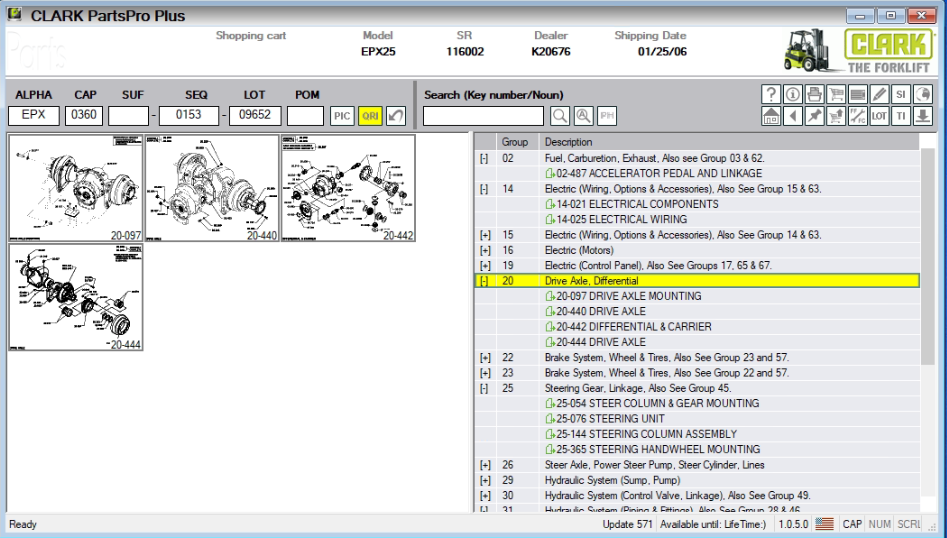947x538 pixels.
Task: Click the SI toolbar button
Action: [x=901, y=94]
